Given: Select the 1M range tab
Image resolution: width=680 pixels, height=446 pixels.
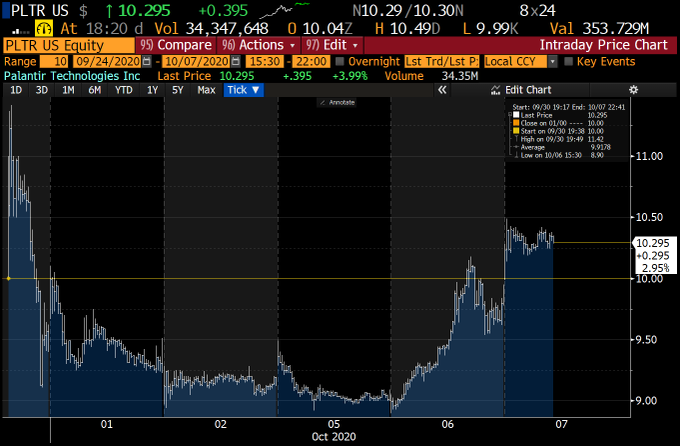Looking at the screenshot, I should [x=68, y=90].
